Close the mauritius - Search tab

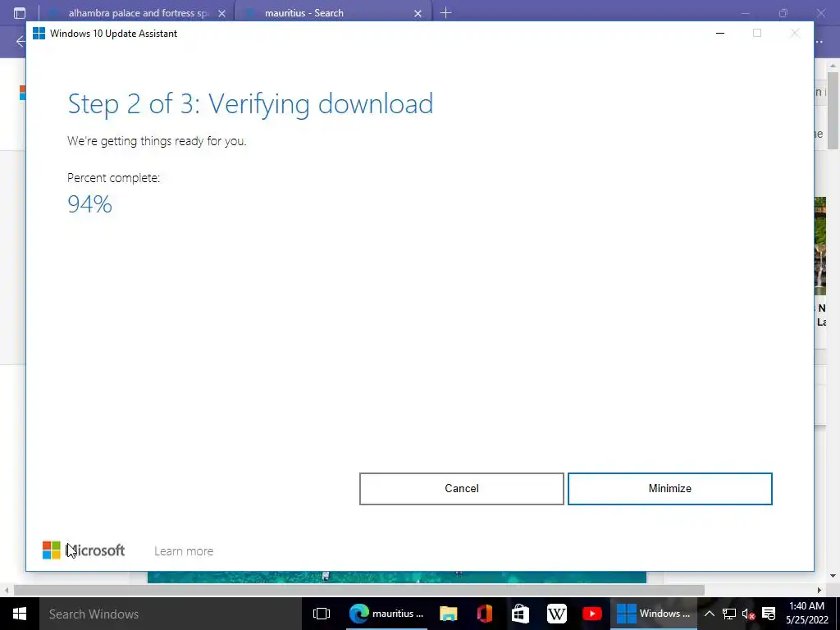(x=418, y=13)
